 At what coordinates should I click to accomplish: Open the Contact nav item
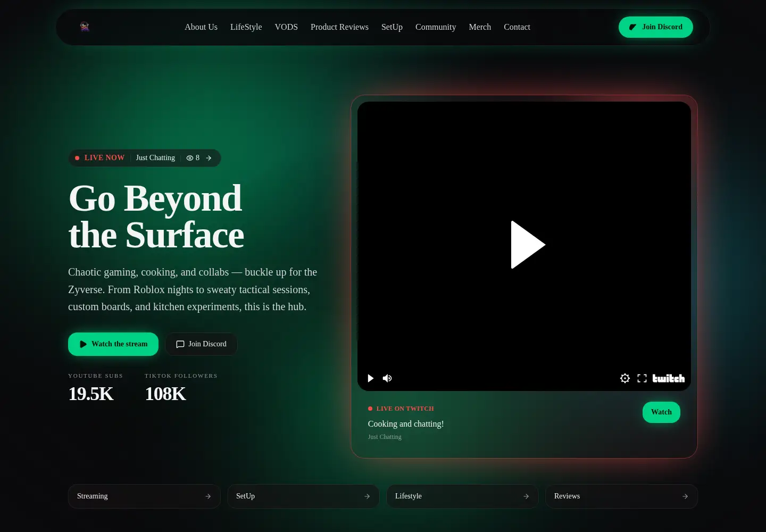tap(517, 27)
